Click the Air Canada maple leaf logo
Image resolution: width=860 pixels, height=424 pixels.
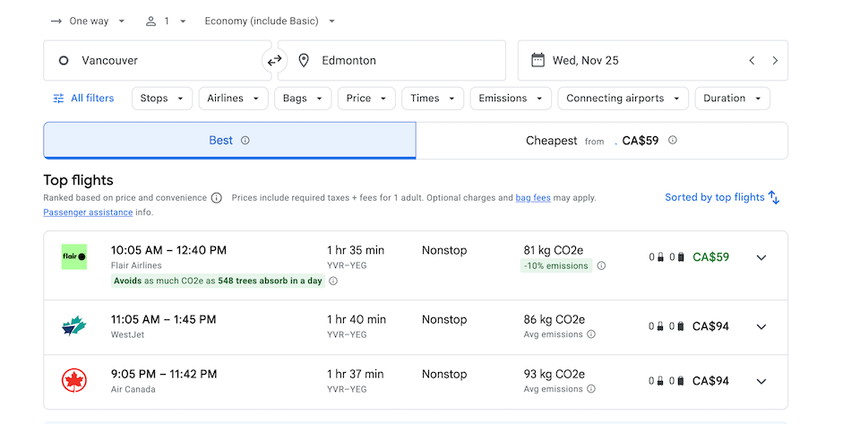pyautogui.click(x=74, y=381)
